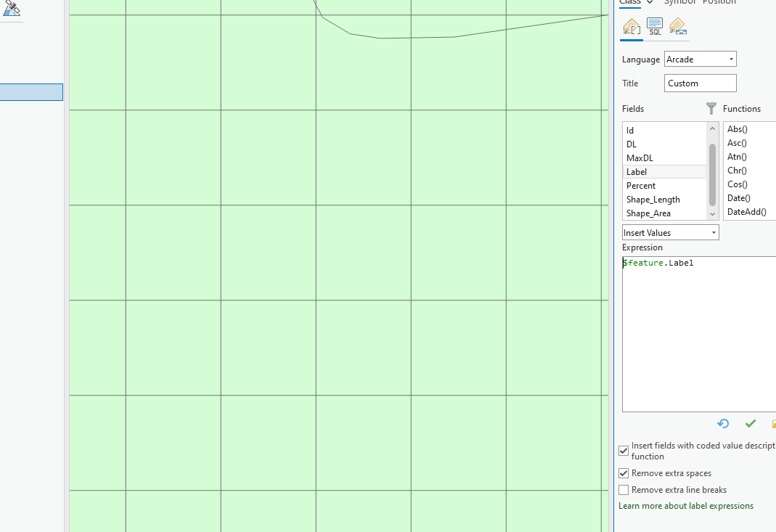Screen dimensions: 776x532
Task: Open Learn more about label expressions
Action: point(685,505)
